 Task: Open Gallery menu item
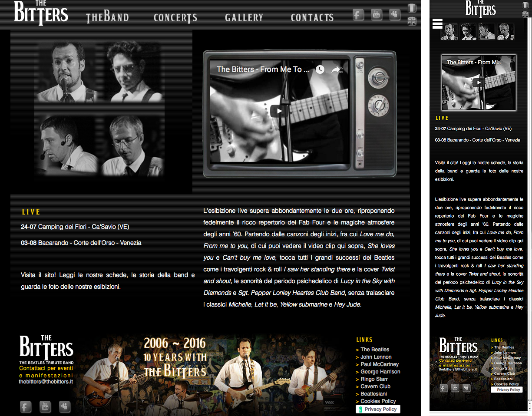pos(244,17)
